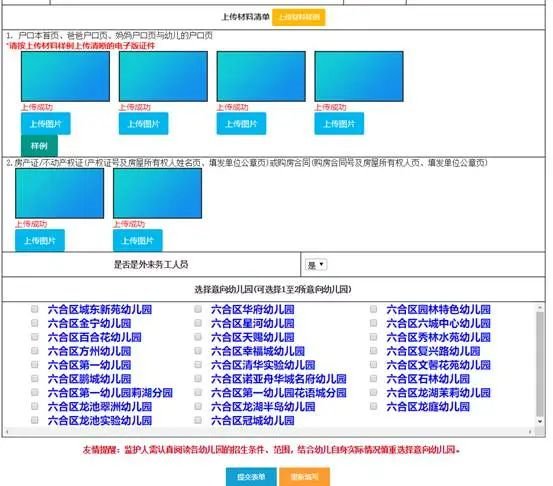Click the orange upload-sample button beside 上传材料清单
Screen dimensions: 553x486
click(298, 17)
